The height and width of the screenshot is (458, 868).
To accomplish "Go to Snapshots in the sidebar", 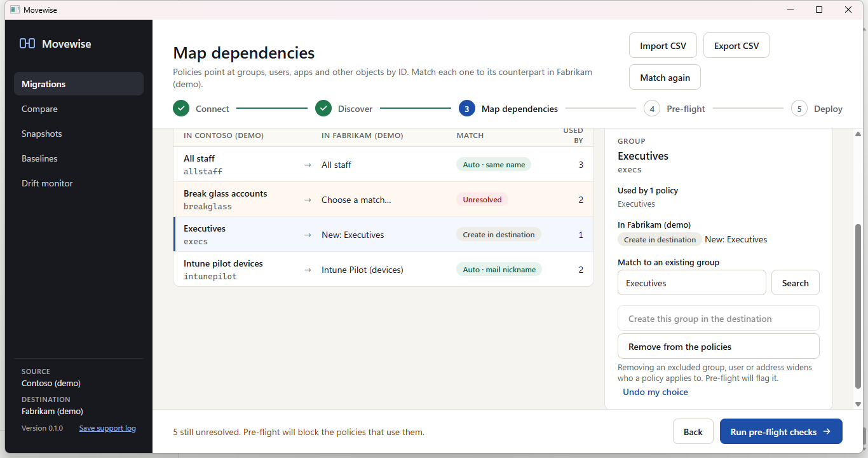I will [79, 134].
